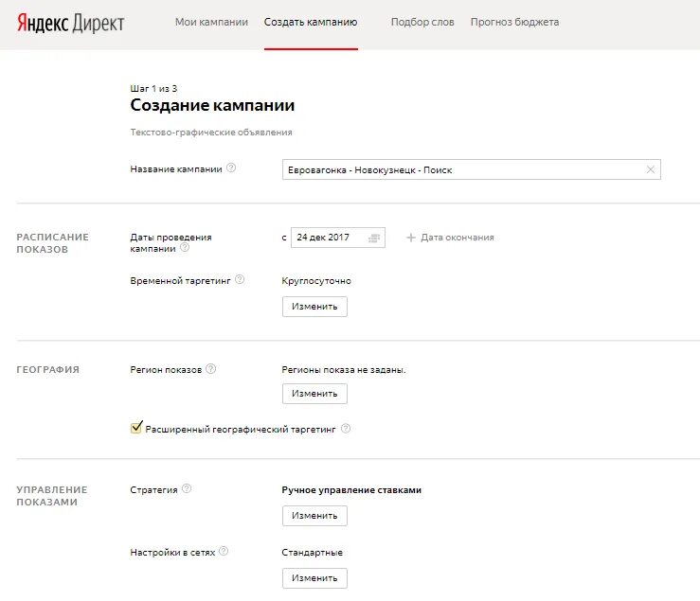This screenshot has height=601, width=700.
Task: Click the text Регионы показа не заданы
Action: pos(344,370)
